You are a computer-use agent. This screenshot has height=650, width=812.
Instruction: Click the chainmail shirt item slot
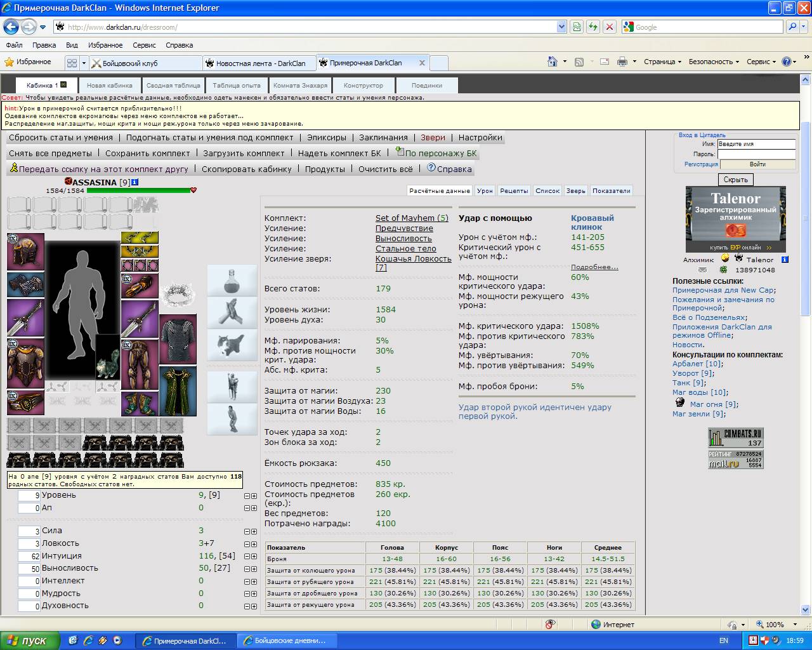[x=178, y=339]
